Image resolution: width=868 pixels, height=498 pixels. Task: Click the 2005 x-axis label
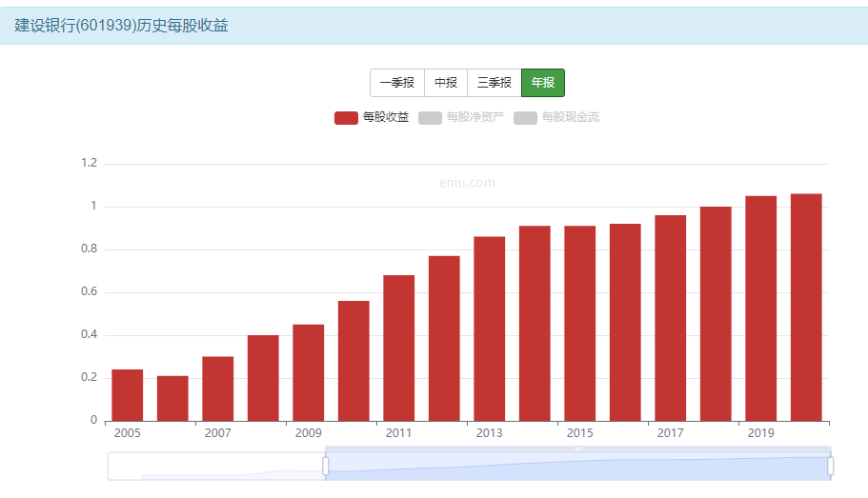(128, 433)
